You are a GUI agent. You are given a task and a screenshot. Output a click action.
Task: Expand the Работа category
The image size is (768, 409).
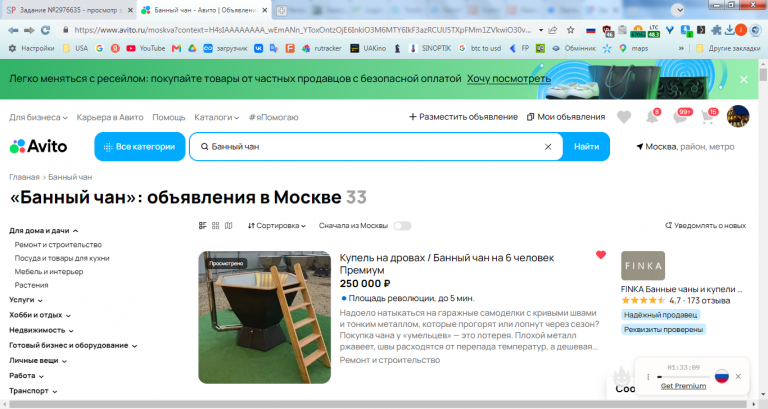26,376
